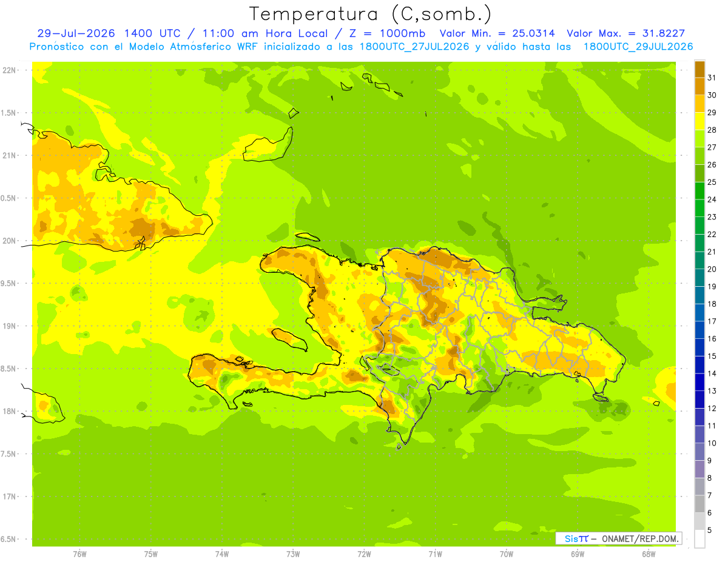This screenshot has width=728, height=562.
Task: Click the '6.5N' latitude axis label
Action: 9,539
